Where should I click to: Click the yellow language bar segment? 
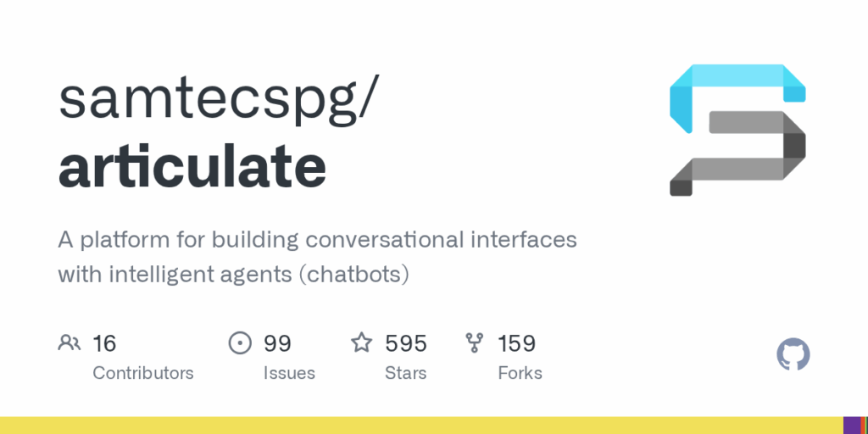[x=421, y=426]
